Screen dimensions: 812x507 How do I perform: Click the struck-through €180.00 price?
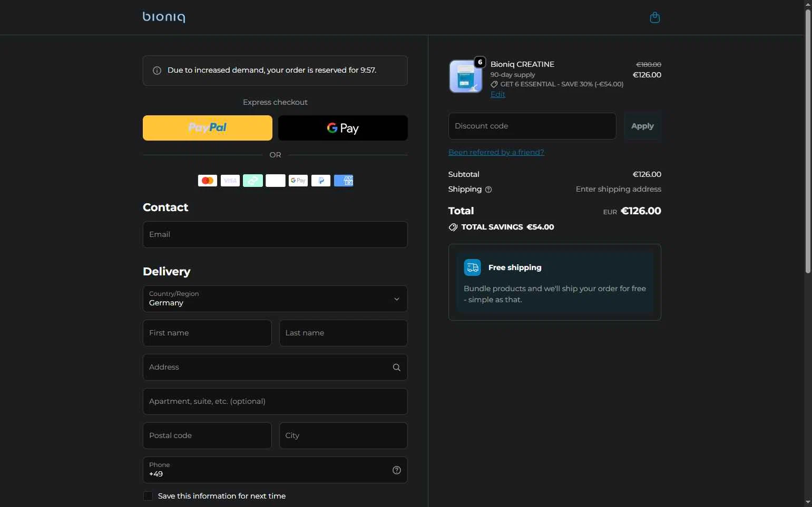[649, 64]
